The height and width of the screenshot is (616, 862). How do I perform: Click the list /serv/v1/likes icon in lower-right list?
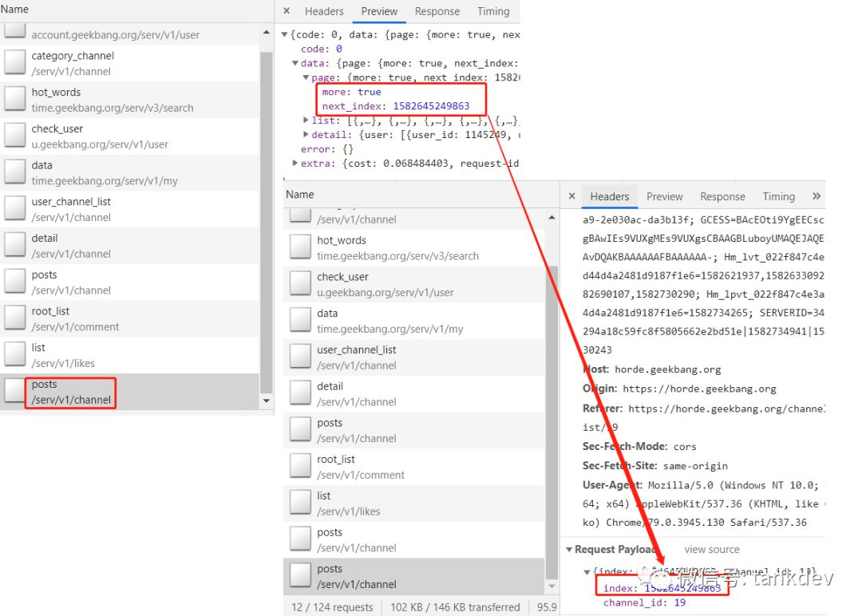click(x=300, y=502)
